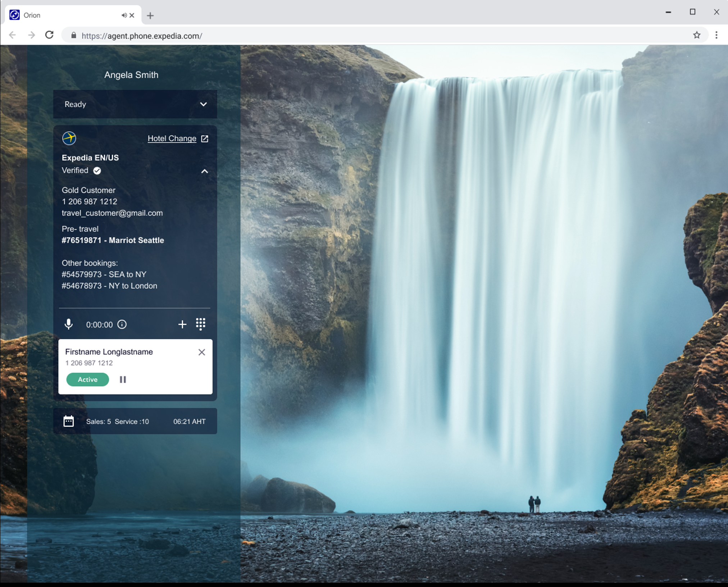Go back in browser history
Viewport: 728px width, 587px height.
13,35
